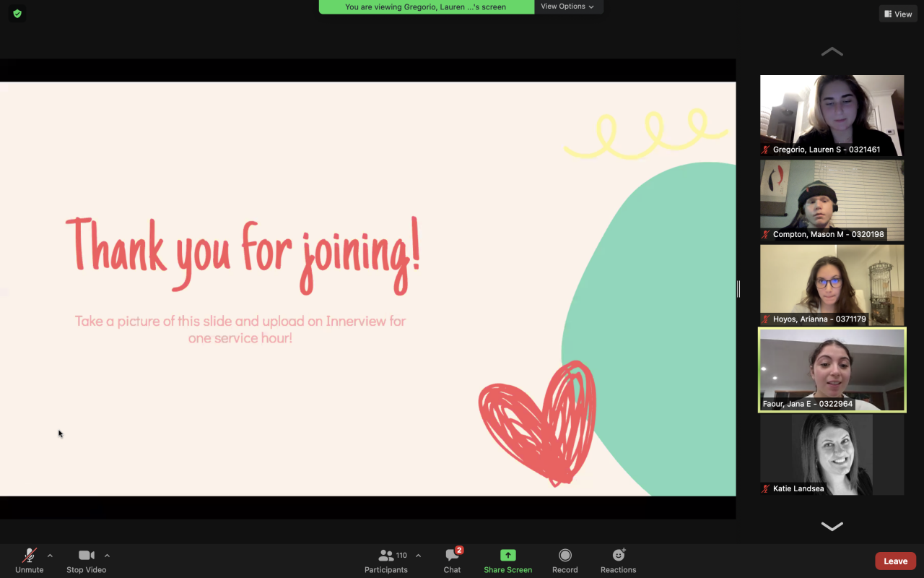Show next participant videos with down arrow
Viewport: 924px width, 578px height.
[832, 526]
